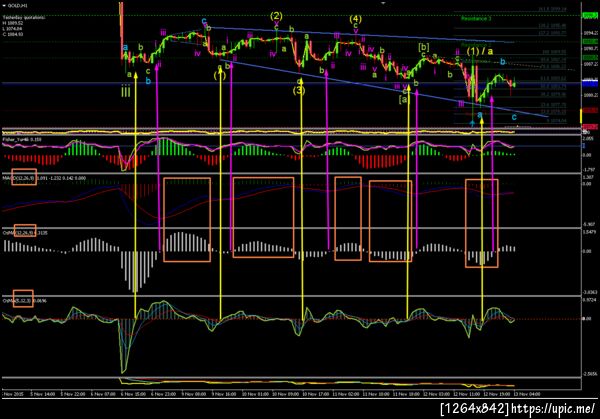Click the '12 Nov 03:00' time axis label
The height and width of the screenshot is (419, 600).
[x=436, y=393]
